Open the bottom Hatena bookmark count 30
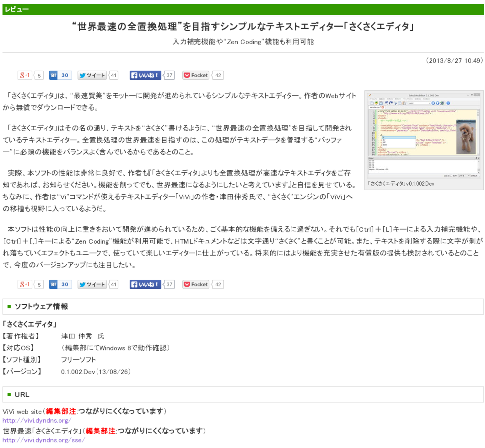This screenshot has width=485, height=448. pos(65,285)
